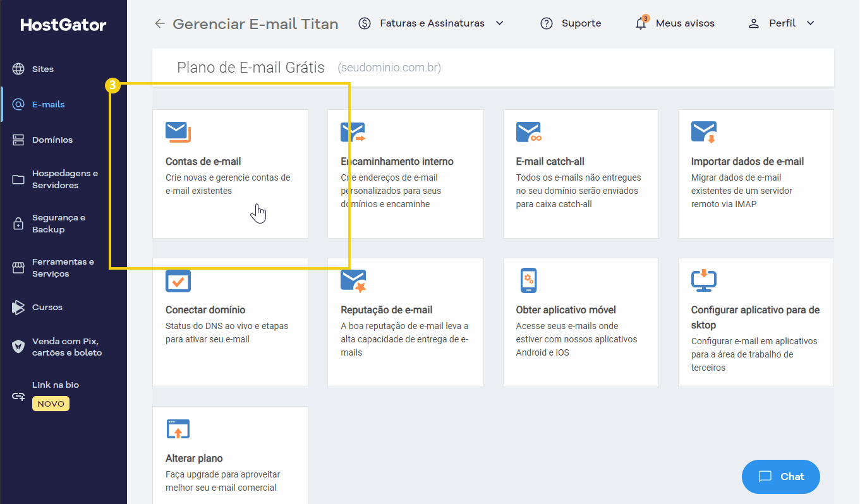This screenshot has width=860, height=504.
Task: Go back with the left arrow
Action: 160,23
